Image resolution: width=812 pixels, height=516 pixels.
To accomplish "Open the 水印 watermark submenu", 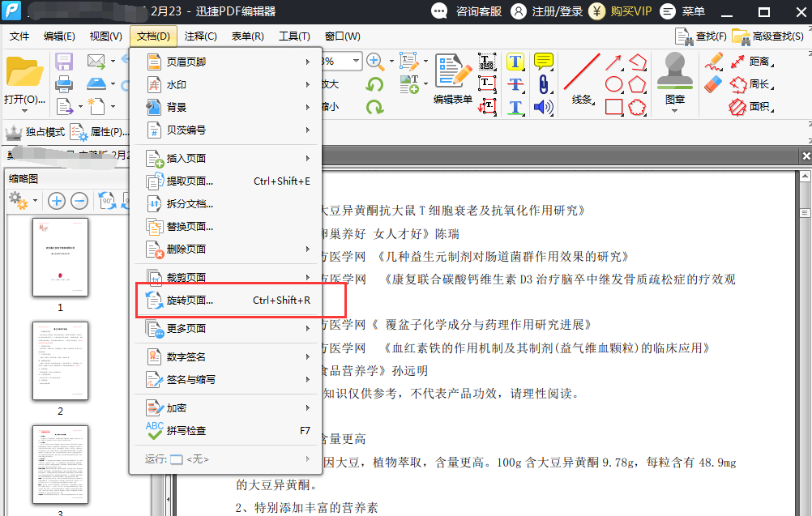I will click(227, 84).
